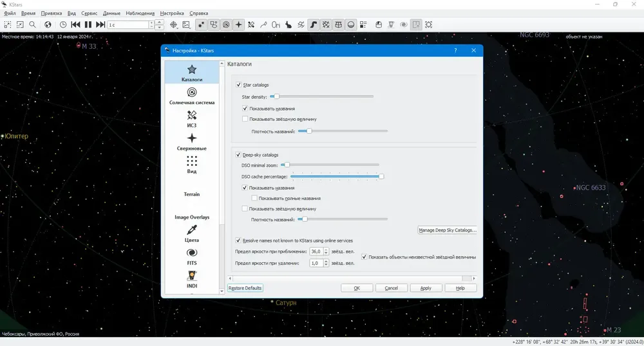Click the telescope crosshair toolbar icon
This screenshot has height=346, width=644.
pyautogui.click(x=174, y=24)
